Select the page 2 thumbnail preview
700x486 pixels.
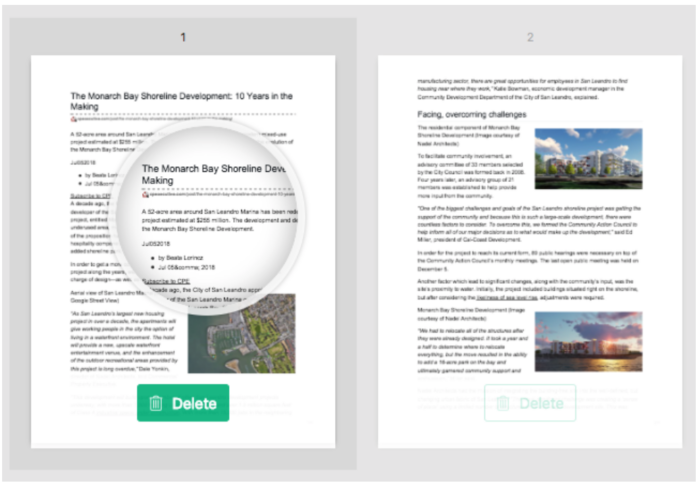click(530, 252)
